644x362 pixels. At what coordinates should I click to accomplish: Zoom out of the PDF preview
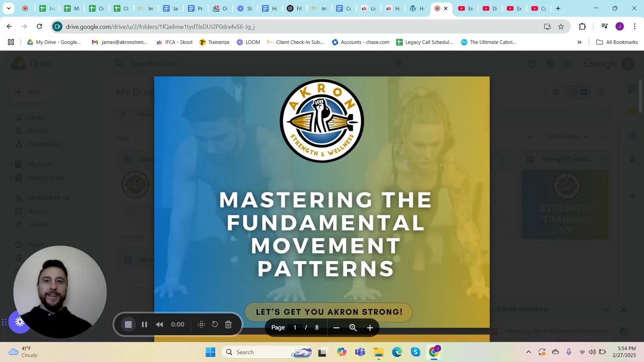coord(336,328)
